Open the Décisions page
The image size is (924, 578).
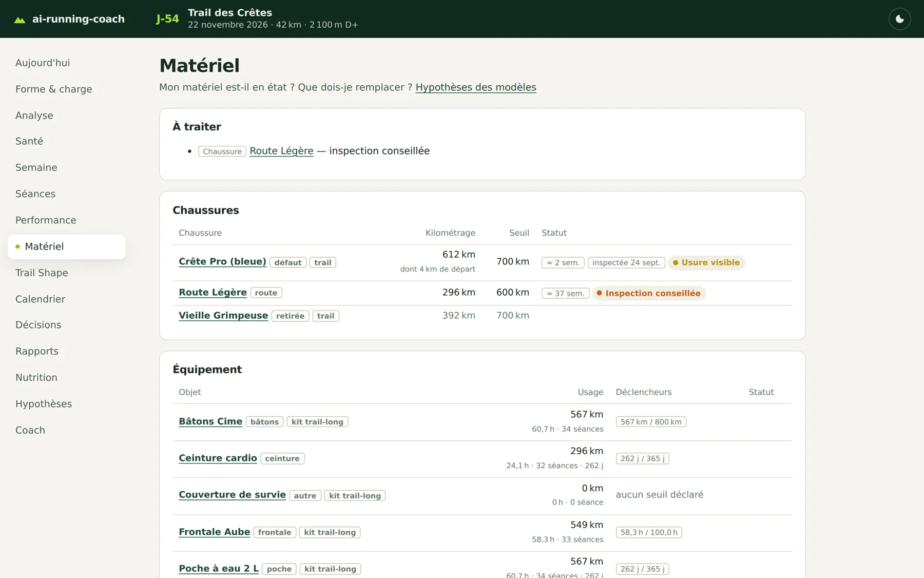point(38,325)
